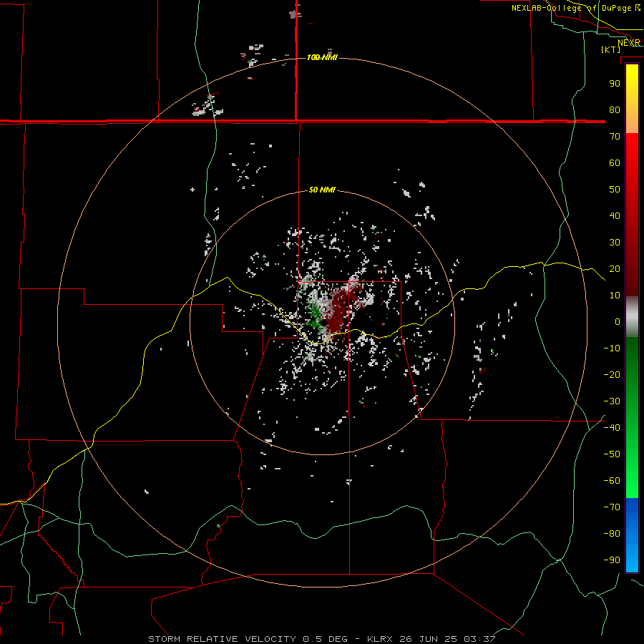644x644 pixels.
Task: Click the 0 label on the velocity scale
Action: (x=618, y=322)
